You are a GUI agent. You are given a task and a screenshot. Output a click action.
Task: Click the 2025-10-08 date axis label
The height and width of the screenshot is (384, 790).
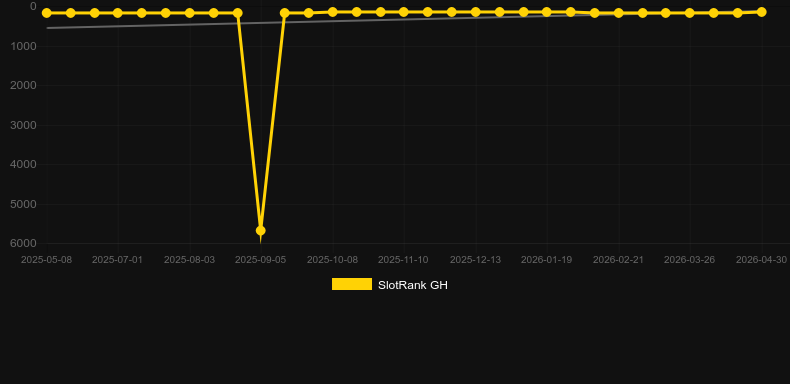[333, 260]
